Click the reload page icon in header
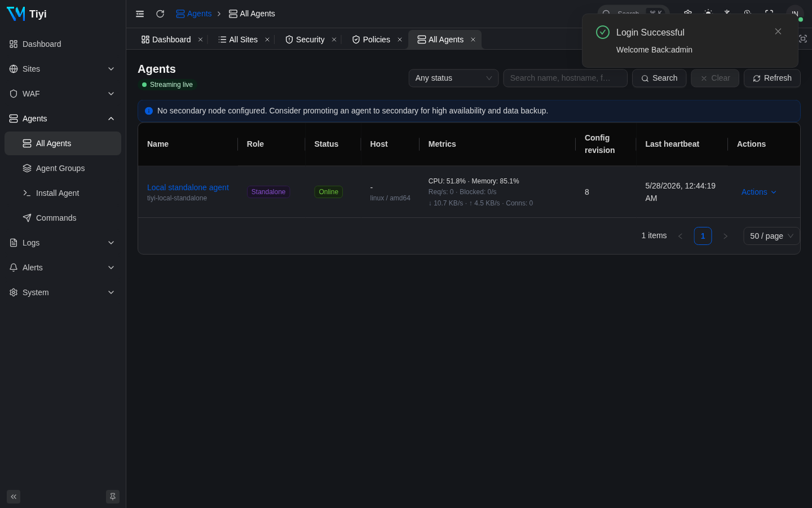Screen dimensions: 812x508 coord(160,14)
